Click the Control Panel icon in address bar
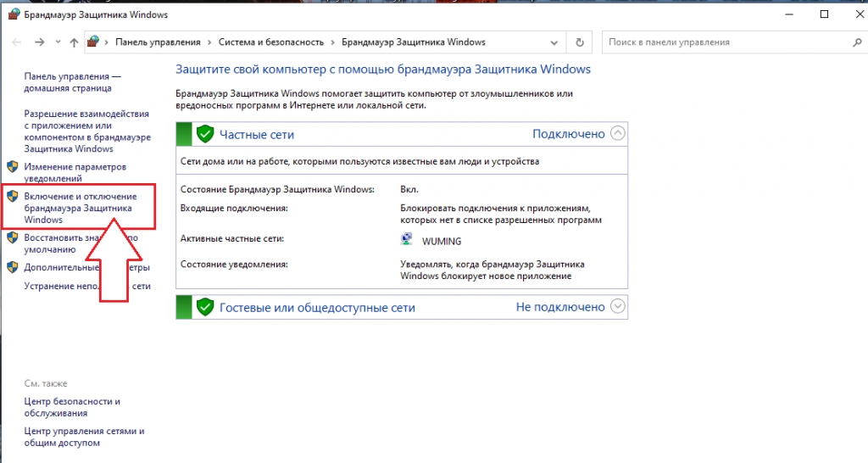The image size is (868, 463). coord(93,42)
